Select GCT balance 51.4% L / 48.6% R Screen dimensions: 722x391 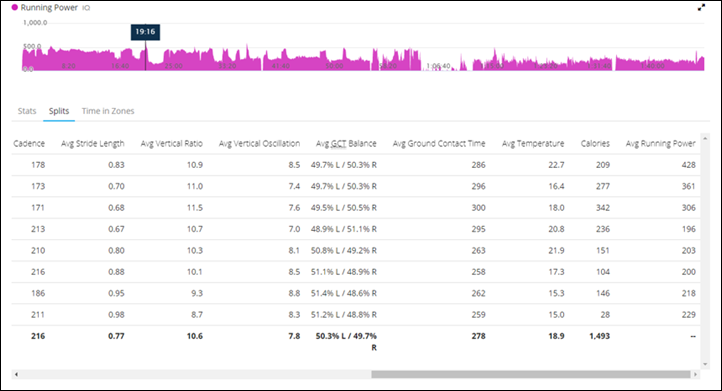344,293
